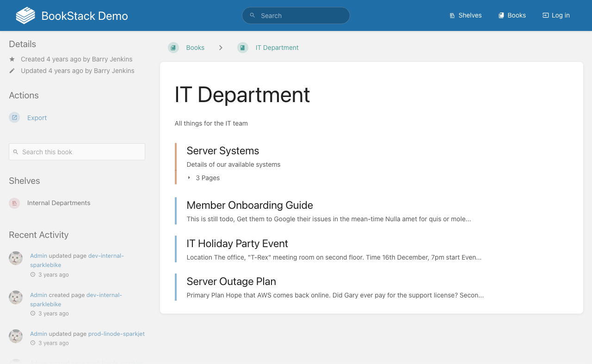Click the book icon beside the Books breadcrumb

point(173,48)
